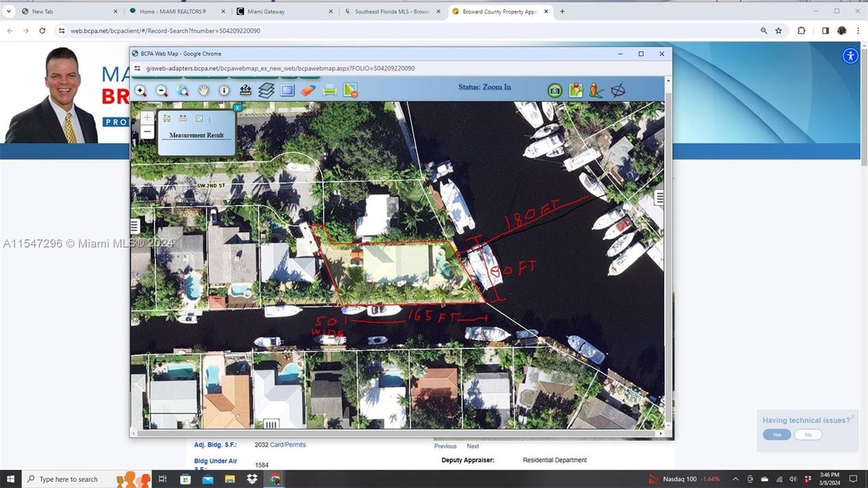Open the Chrome three-dot menu
This screenshot has width=868, height=488.
coord(858,30)
